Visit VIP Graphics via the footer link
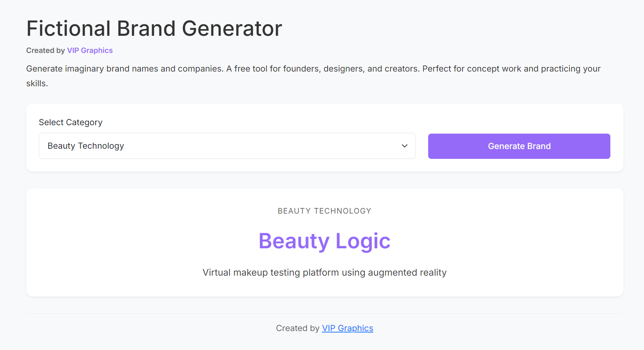 point(347,328)
